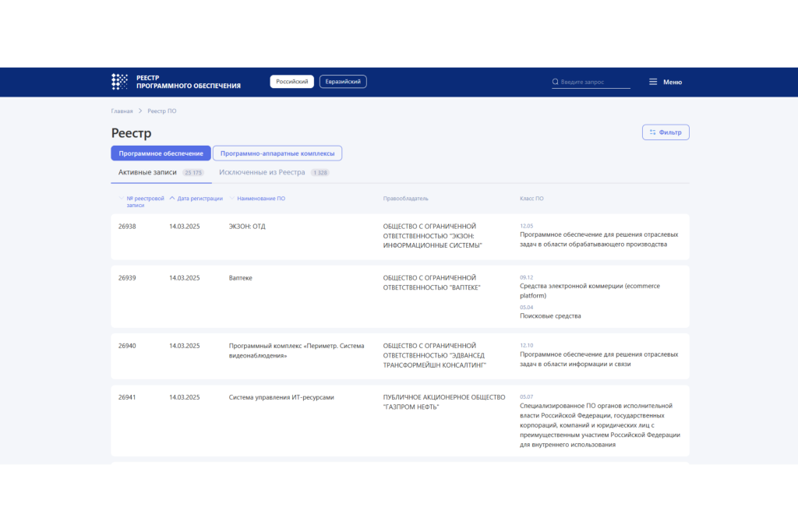The height and width of the screenshot is (532, 798).
Task: Open Система управления ИТ-ресурсами record
Action: click(x=281, y=397)
